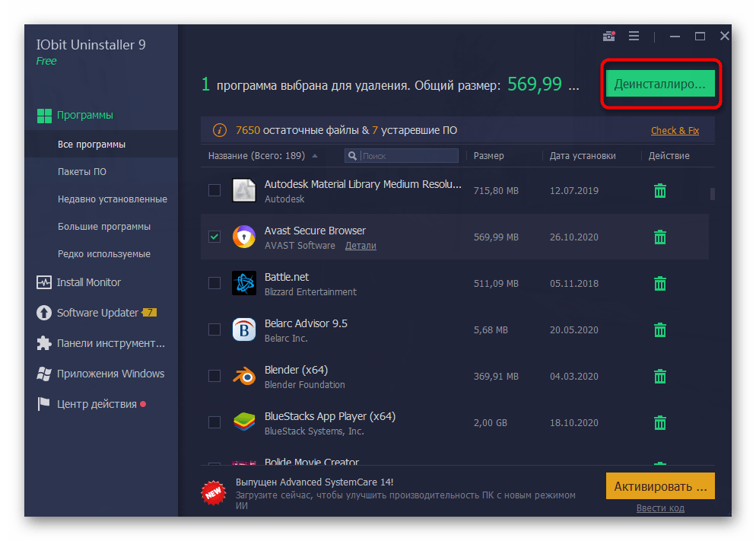Click the BlueStacks 2,00 GB size value
This screenshot has height=541, width=756.
pos(491,423)
